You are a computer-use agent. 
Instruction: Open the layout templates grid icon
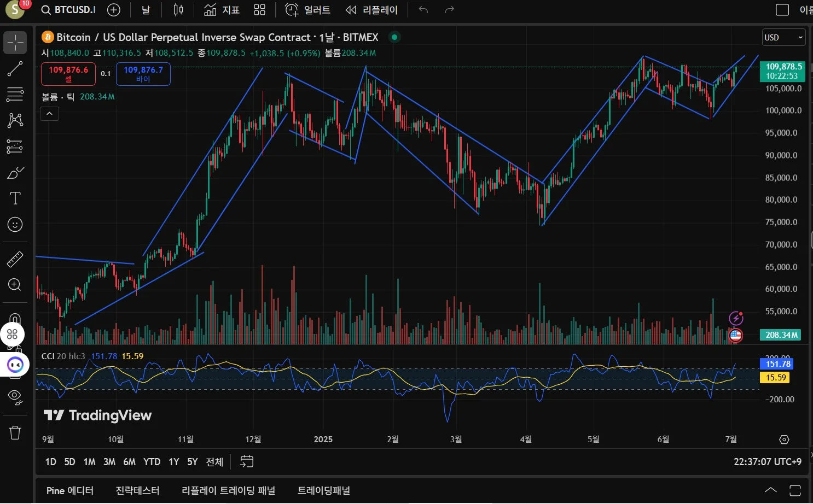coord(259,10)
